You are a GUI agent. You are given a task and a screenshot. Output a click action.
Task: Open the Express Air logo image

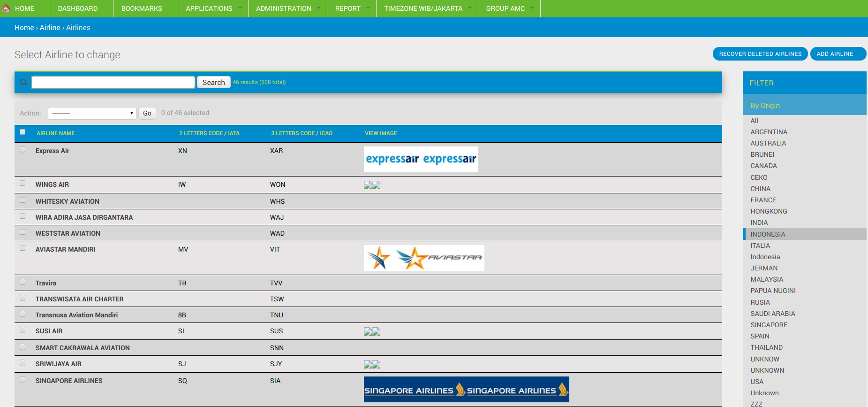[x=421, y=159]
